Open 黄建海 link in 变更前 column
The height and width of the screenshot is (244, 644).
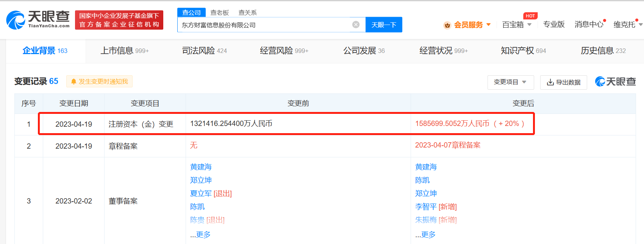point(201,167)
